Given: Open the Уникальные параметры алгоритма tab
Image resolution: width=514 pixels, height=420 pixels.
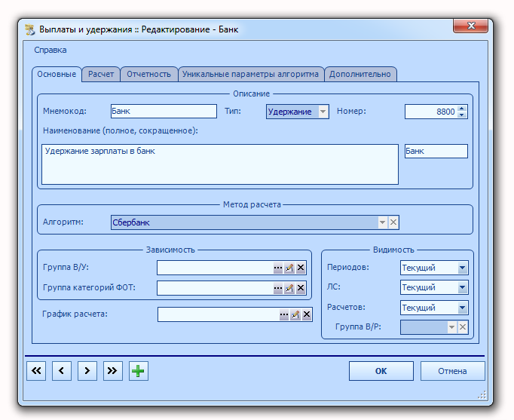Looking at the screenshot, I should tap(250, 75).
